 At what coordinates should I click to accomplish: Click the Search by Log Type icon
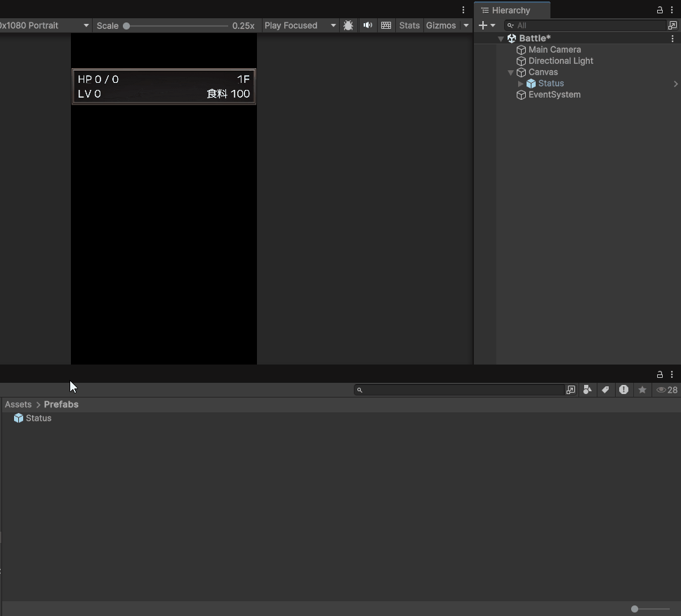[x=623, y=390]
